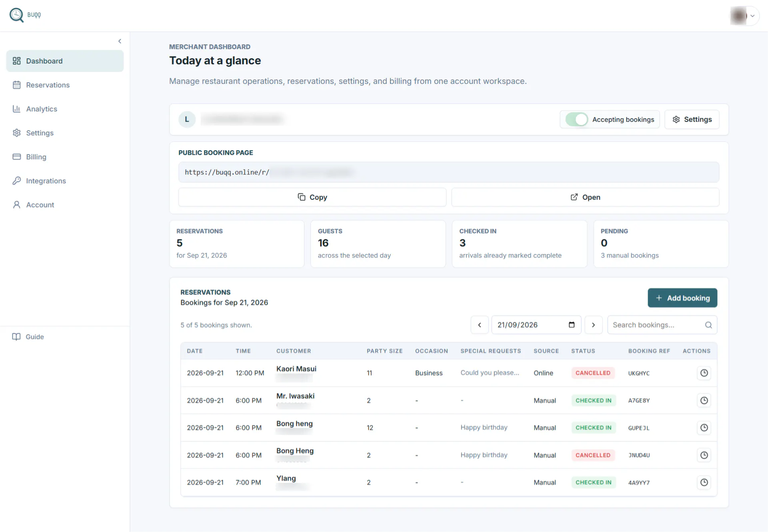The height and width of the screenshot is (532, 768).
Task: Open the public booking page
Action: pyautogui.click(x=585, y=197)
